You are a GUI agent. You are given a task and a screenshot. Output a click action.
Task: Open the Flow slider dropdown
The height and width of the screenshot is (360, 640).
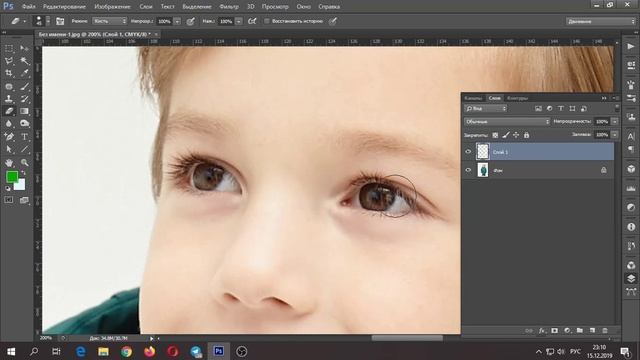pos(239,21)
